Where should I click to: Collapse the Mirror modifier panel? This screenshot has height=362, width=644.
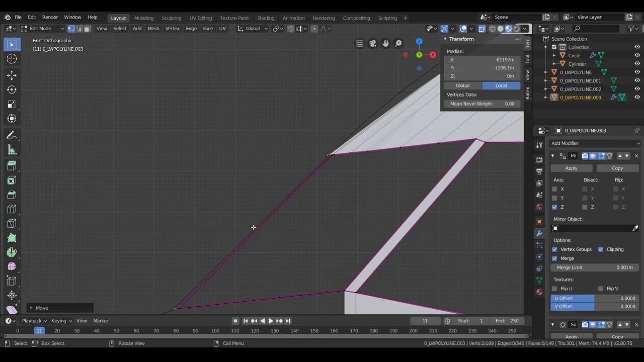click(553, 156)
